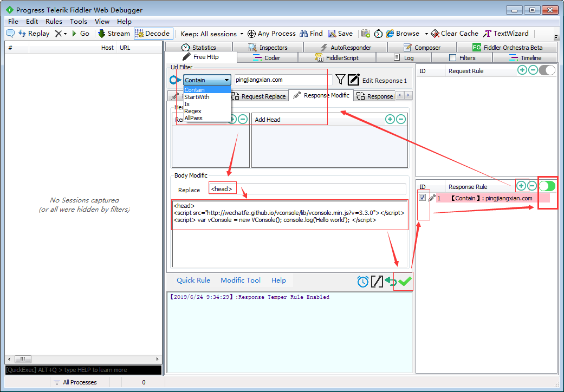The image size is (564, 392).
Task: Switch to the Request Replace sub-tab
Action: click(x=258, y=96)
